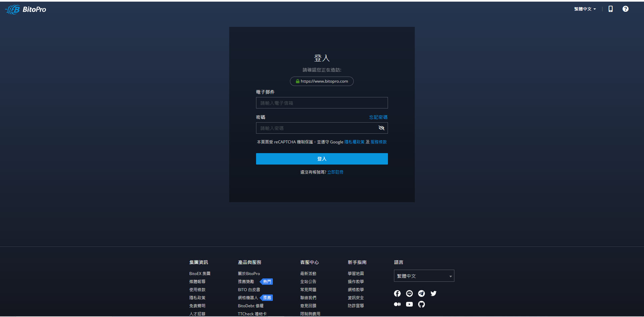Open the Facebook icon in footer
Screen dimensions: 644x317
point(397,293)
